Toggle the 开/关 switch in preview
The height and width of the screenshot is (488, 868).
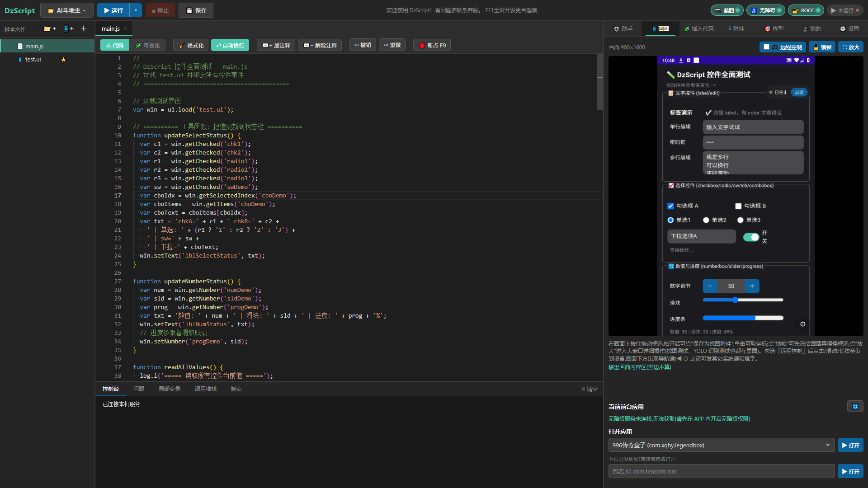tap(751, 237)
